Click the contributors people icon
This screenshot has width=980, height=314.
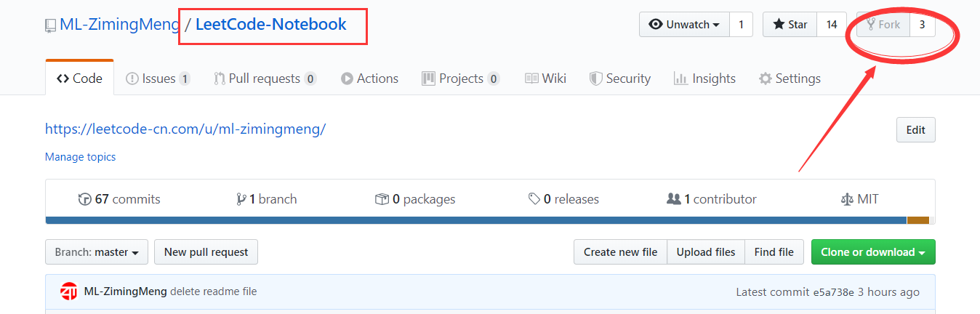[x=674, y=199]
